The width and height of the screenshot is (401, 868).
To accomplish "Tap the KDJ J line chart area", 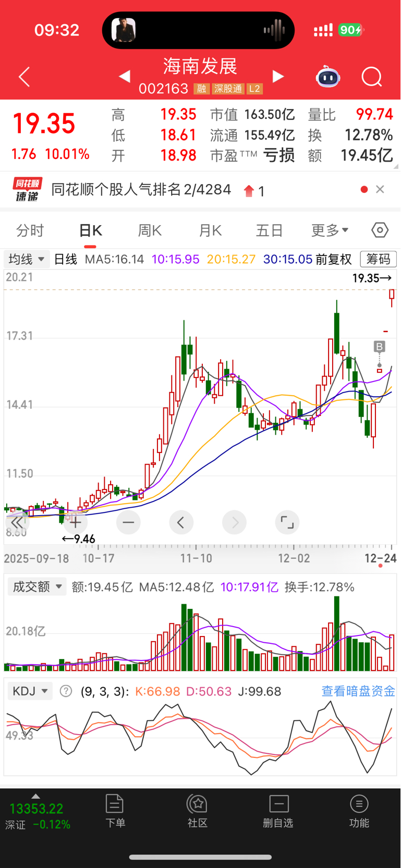I will 200,737.
